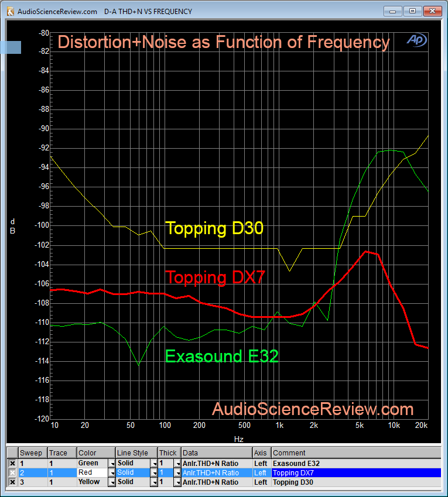Close the THD+N graph window

(432, 11)
